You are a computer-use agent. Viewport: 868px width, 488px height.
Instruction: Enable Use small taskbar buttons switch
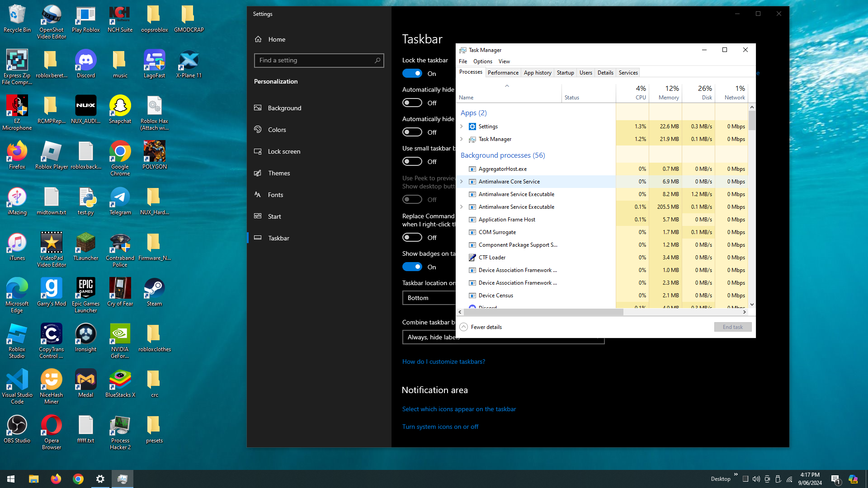pos(412,161)
